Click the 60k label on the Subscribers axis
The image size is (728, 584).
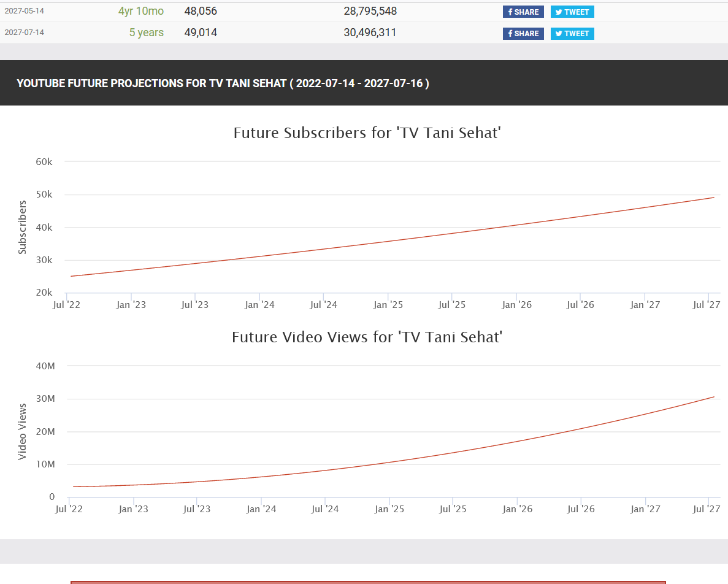coord(45,161)
